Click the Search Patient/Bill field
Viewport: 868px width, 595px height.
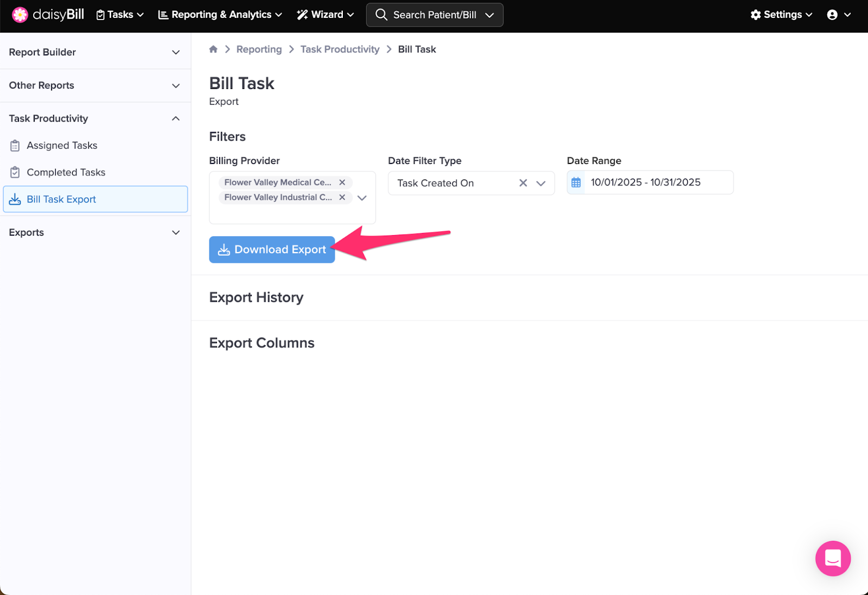(x=434, y=15)
